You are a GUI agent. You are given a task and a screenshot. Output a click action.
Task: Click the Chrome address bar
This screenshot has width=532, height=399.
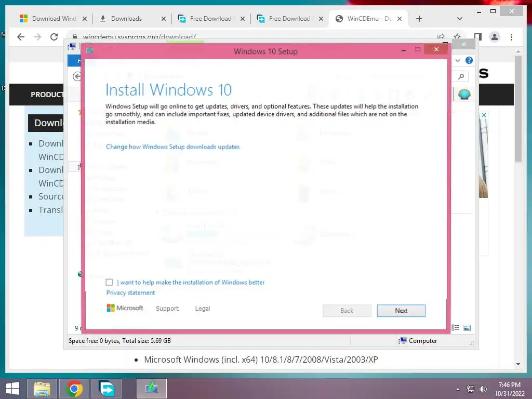click(x=251, y=37)
